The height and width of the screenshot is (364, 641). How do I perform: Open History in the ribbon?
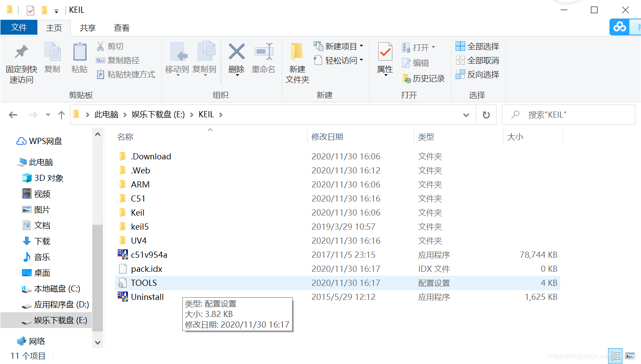pos(424,78)
